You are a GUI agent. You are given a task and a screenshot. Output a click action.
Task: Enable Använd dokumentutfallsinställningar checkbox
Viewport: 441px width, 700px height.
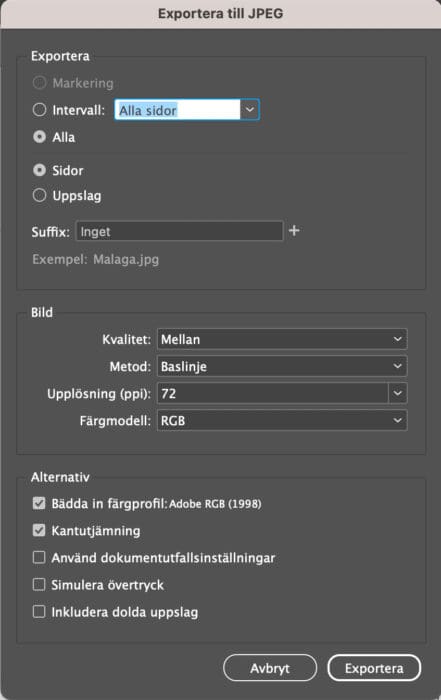(x=39, y=558)
